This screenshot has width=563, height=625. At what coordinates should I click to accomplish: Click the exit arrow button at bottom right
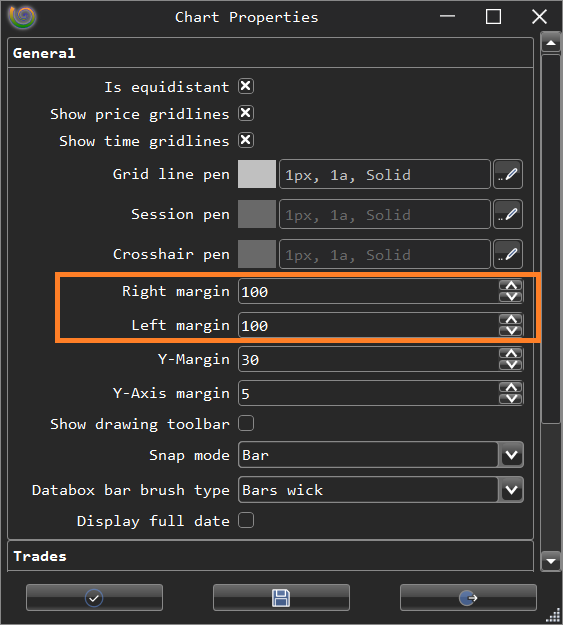point(468,597)
